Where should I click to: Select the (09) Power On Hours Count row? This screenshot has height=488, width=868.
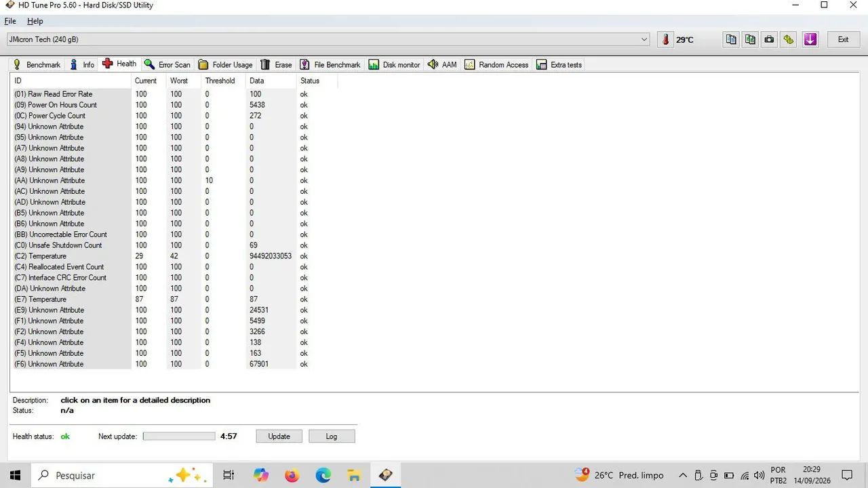click(x=173, y=104)
